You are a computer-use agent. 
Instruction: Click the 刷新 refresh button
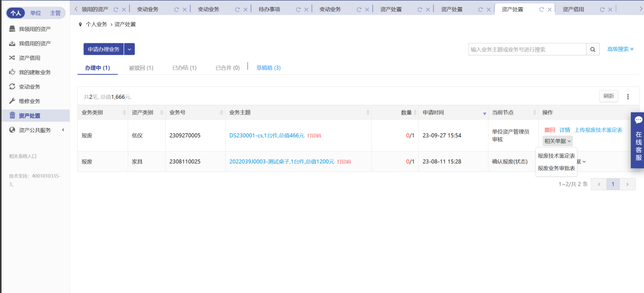(x=608, y=96)
